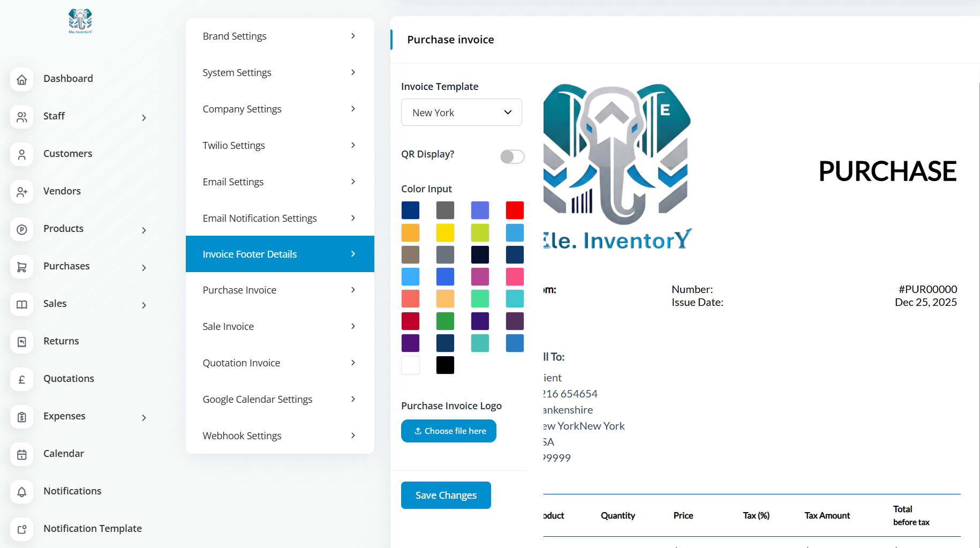Open Calendar using its sidebar icon
The image size is (980, 548).
click(x=22, y=454)
